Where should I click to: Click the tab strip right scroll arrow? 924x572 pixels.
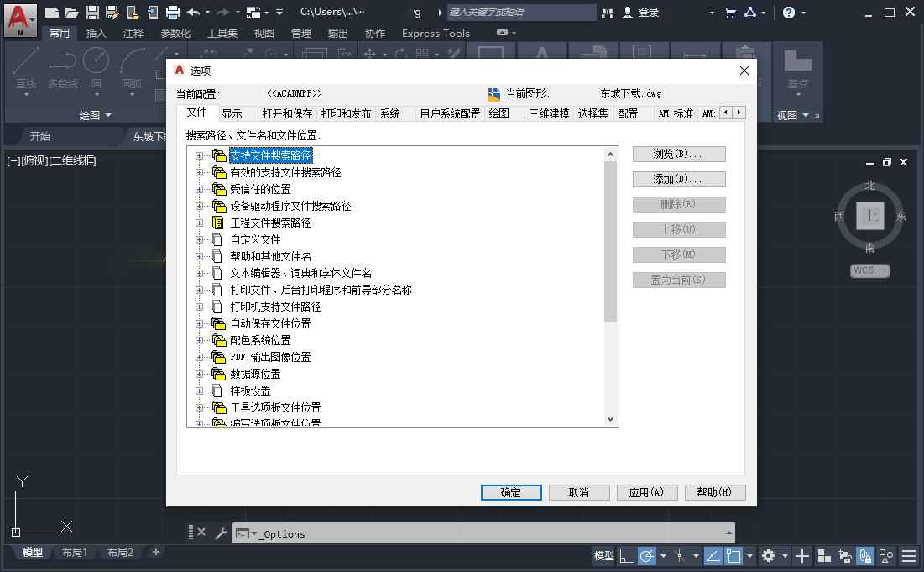[739, 112]
